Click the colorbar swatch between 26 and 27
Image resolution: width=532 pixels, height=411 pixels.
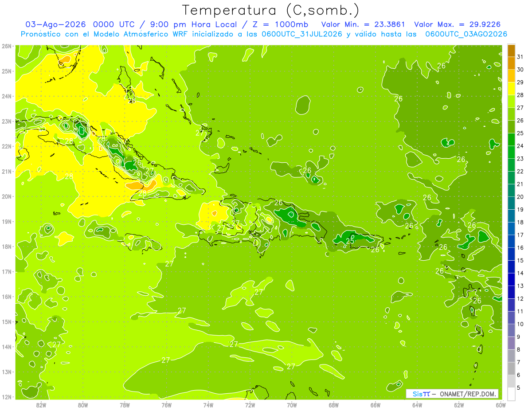pos(511,114)
